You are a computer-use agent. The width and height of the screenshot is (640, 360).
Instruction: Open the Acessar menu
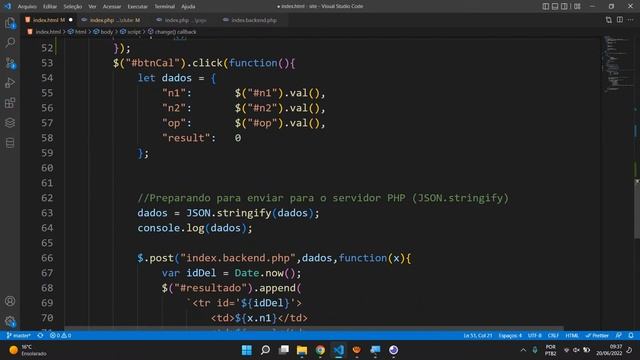pyautogui.click(x=112, y=7)
